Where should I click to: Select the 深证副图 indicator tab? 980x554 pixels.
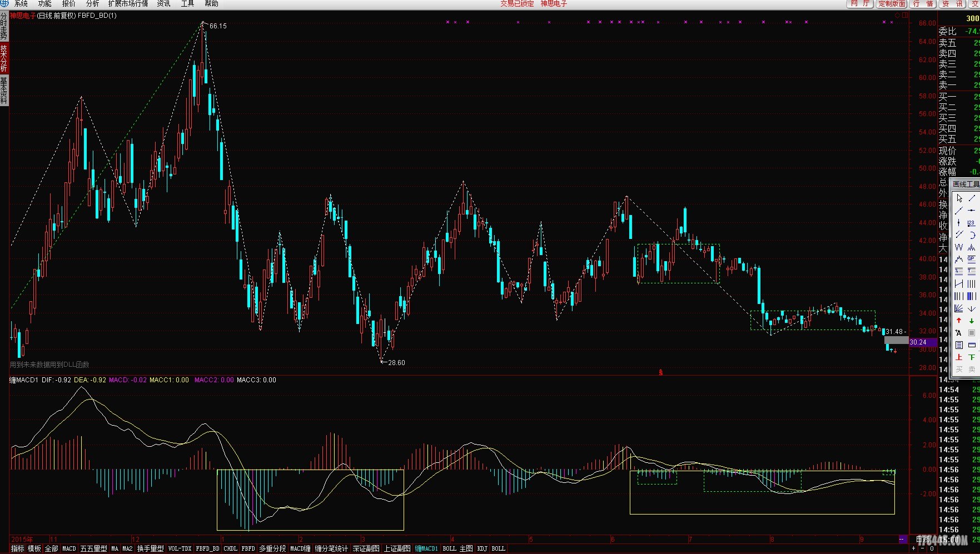pos(366,548)
